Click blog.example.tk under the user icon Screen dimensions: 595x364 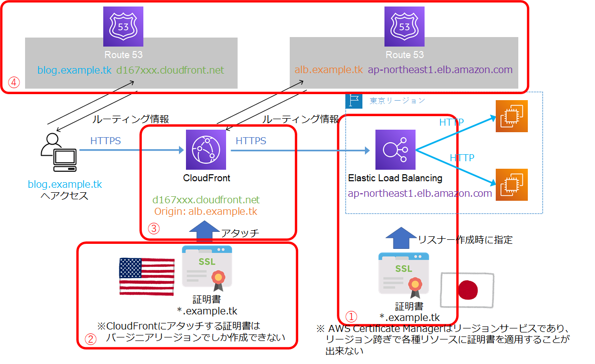click(x=65, y=184)
